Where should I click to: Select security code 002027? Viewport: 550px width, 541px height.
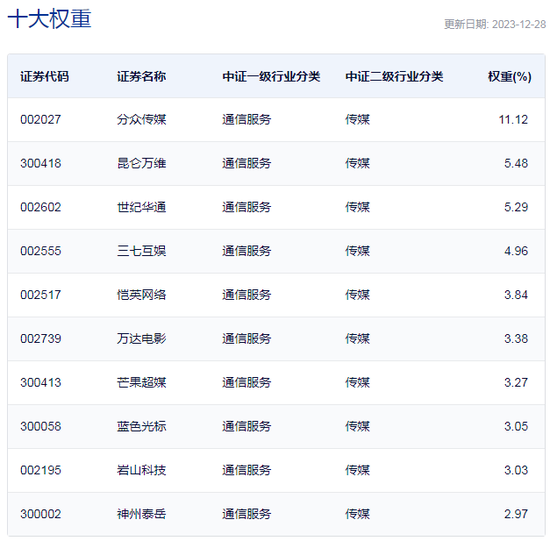coord(41,120)
